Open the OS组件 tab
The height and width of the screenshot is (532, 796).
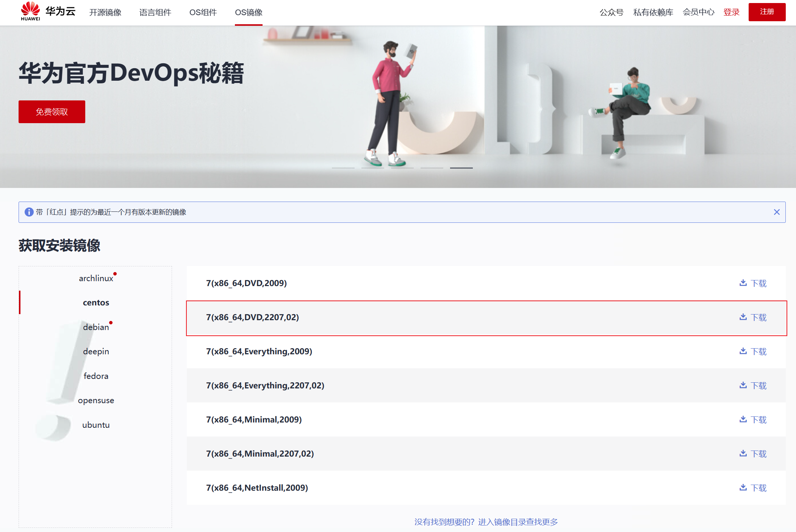point(203,13)
